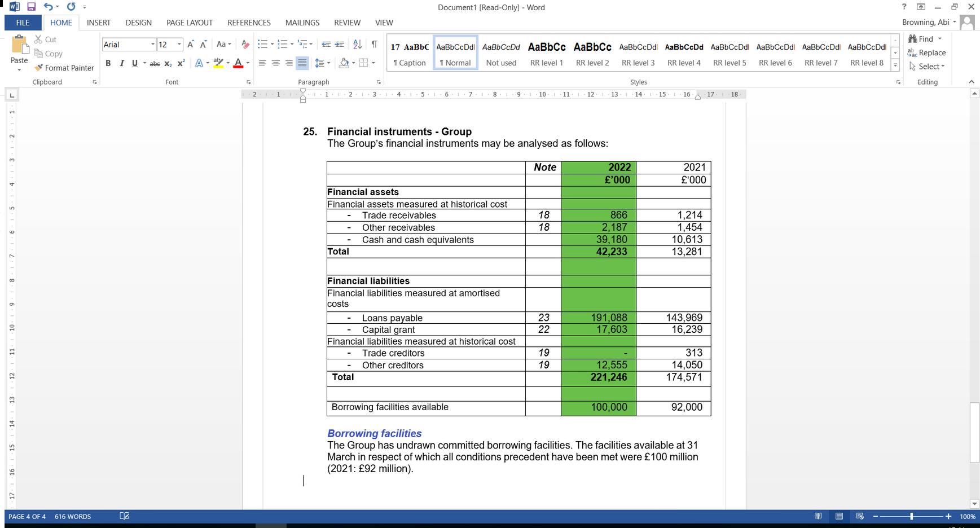Switch to the INSERT tab
Screen dimensions: 980x528
(99, 23)
